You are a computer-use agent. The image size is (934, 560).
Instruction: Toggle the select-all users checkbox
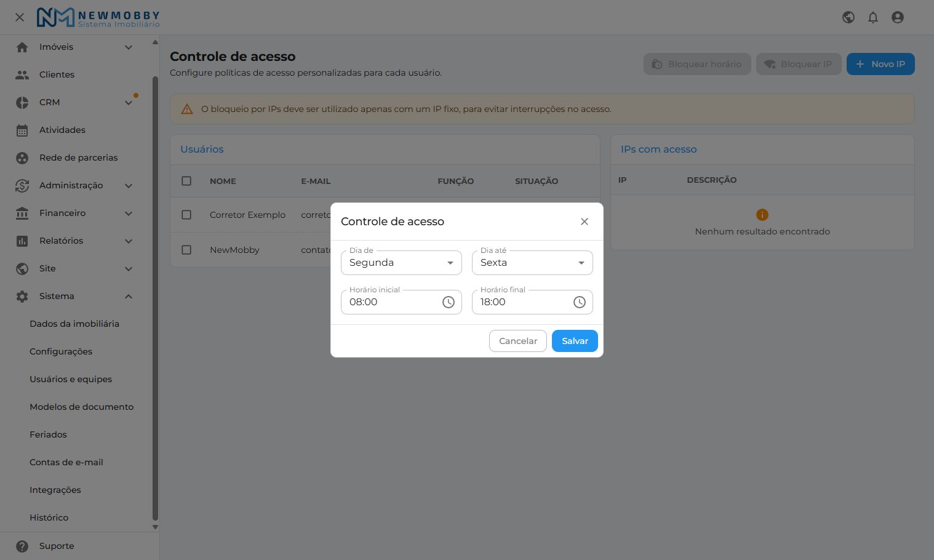(x=186, y=181)
